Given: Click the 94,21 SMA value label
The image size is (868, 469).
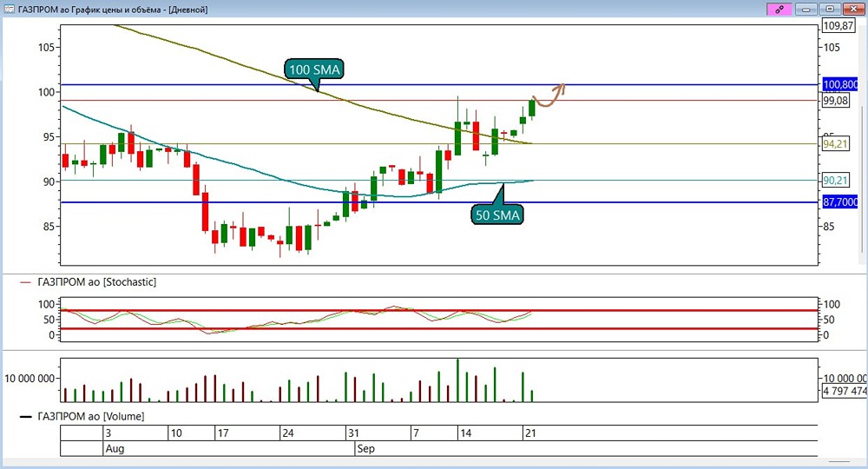Looking at the screenshot, I should 835,144.
